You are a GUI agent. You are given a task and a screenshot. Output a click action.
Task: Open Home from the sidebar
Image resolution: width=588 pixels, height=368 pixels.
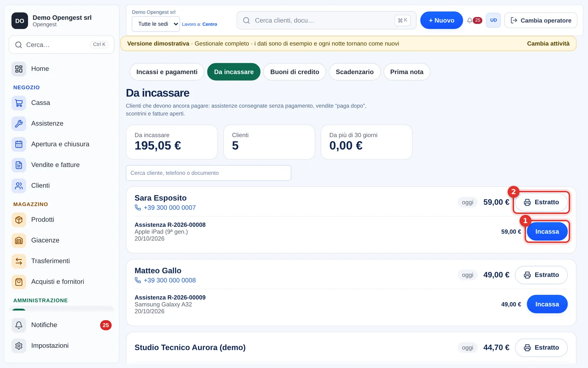[x=61, y=69]
